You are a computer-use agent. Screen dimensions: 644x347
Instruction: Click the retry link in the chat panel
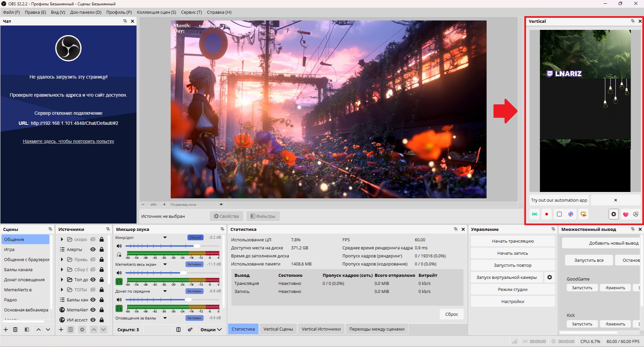click(x=68, y=141)
